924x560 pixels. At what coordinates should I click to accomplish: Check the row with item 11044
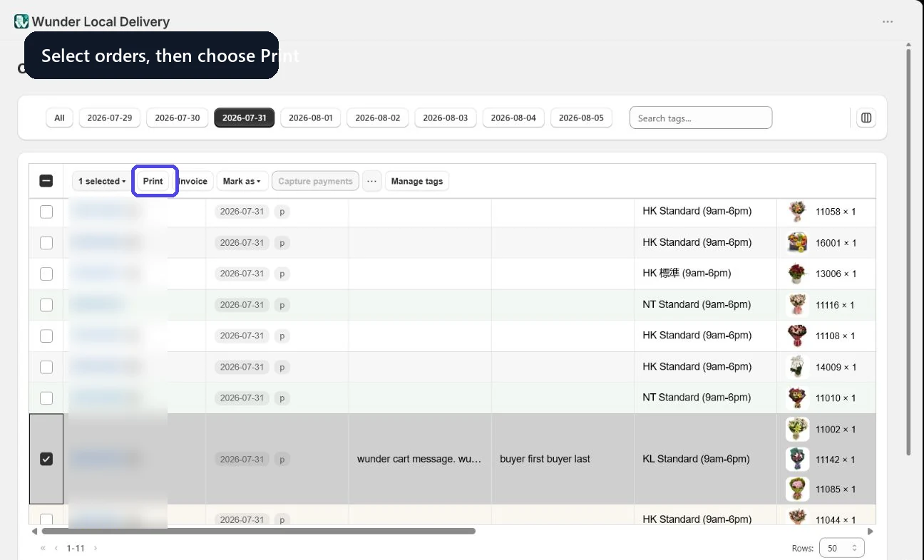(46, 519)
